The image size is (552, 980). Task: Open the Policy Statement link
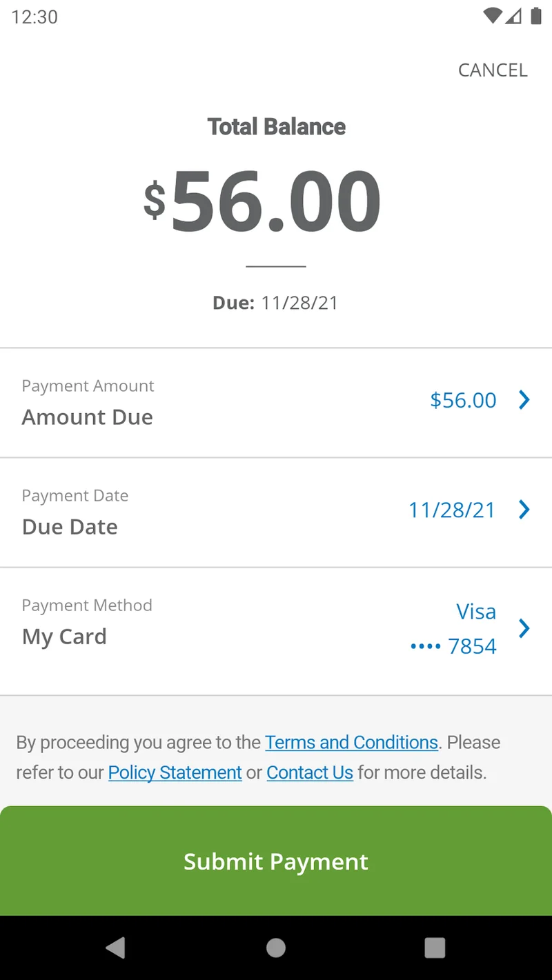point(175,772)
